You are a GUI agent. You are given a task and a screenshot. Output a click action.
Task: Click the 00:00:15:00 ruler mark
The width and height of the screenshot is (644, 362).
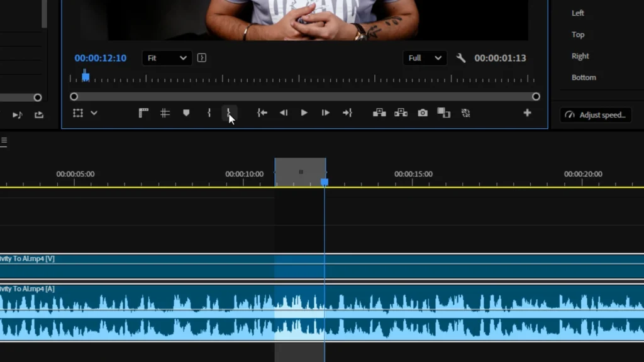point(413,174)
